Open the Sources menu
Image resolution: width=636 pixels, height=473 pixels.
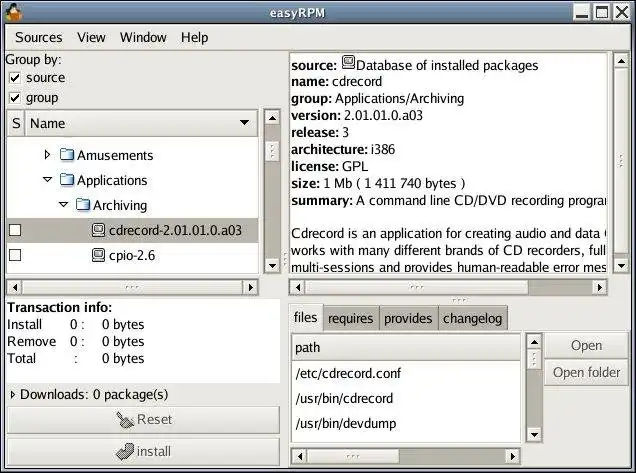(39, 37)
